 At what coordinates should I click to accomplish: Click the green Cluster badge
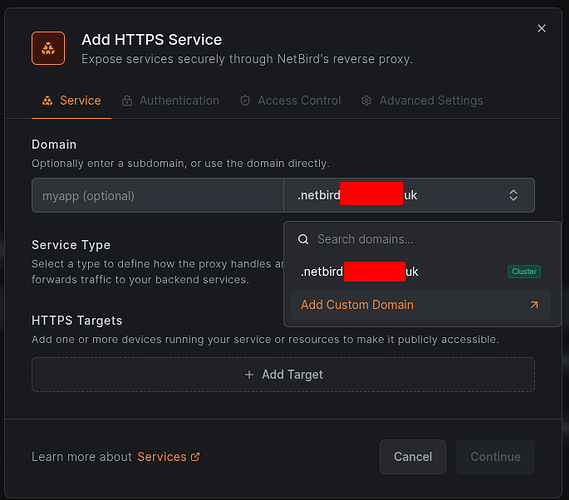[x=524, y=271]
